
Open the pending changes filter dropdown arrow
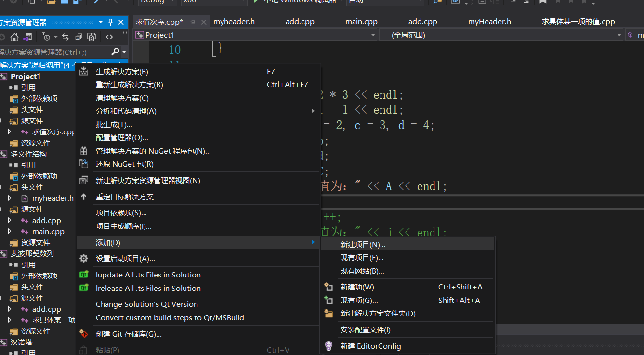[55, 37]
